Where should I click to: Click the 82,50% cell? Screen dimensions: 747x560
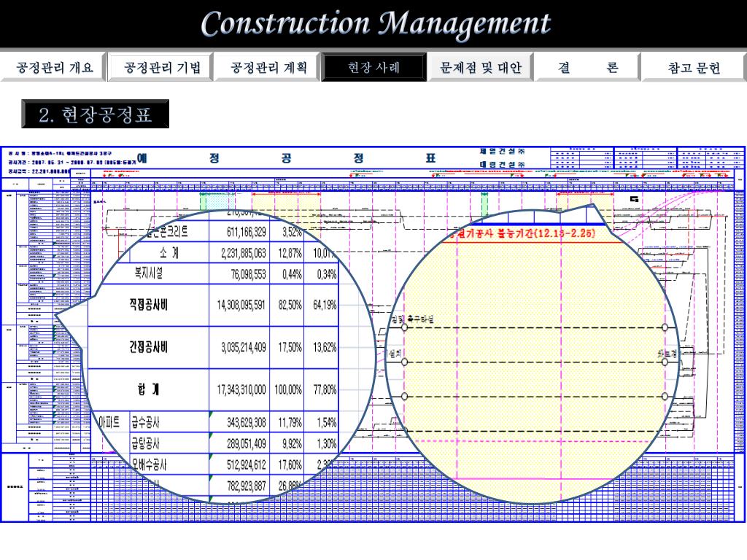pos(290,305)
